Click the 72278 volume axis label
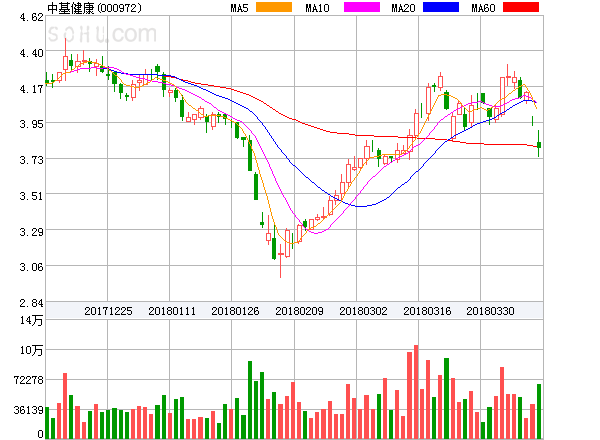This screenshot has width=600, height=440. 29,380
